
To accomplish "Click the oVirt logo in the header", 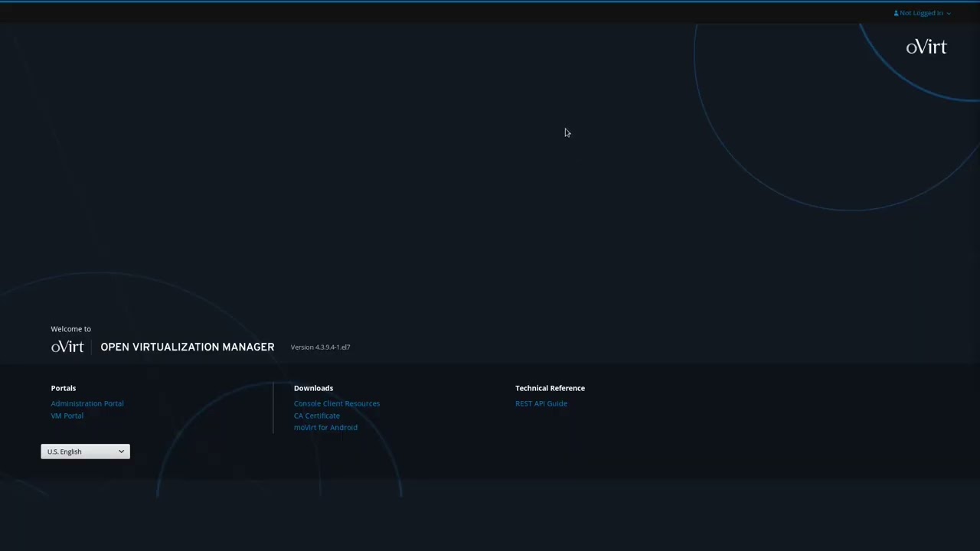I will point(926,47).
